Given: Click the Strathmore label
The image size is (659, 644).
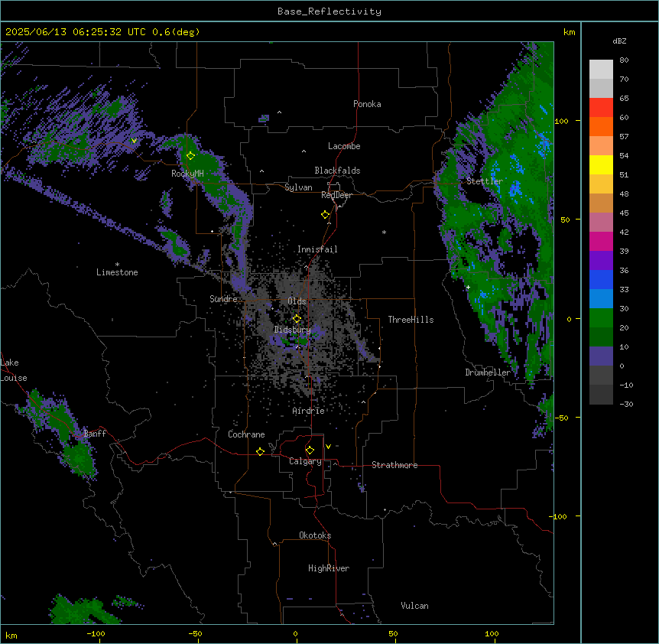Looking at the screenshot, I should pyautogui.click(x=394, y=465).
